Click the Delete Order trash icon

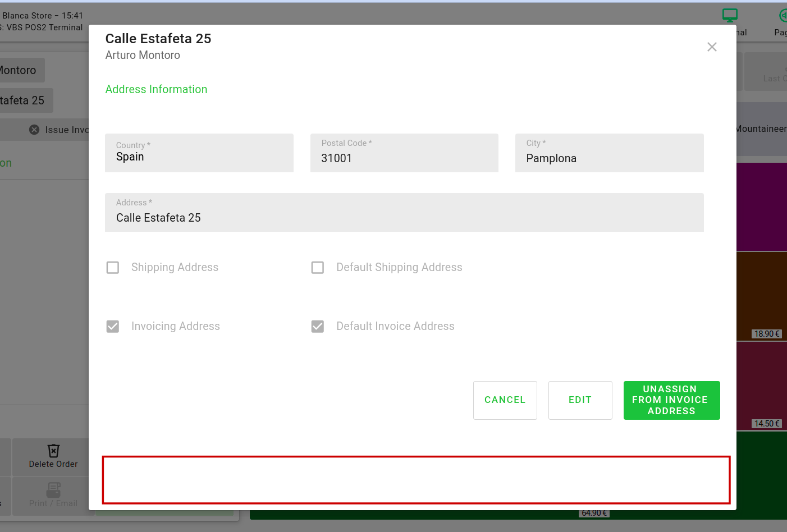53,451
